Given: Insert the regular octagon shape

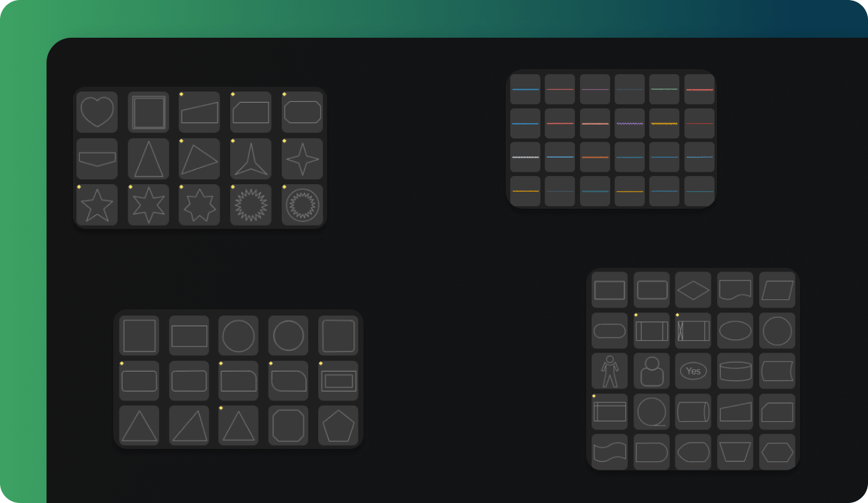Looking at the screenshot, I should point(289,426).
